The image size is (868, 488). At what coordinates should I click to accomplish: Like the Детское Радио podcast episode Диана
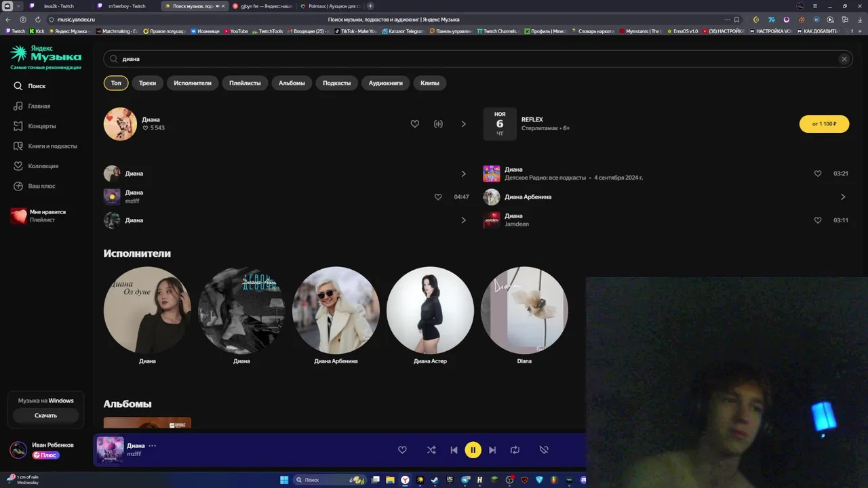point(818,174)
